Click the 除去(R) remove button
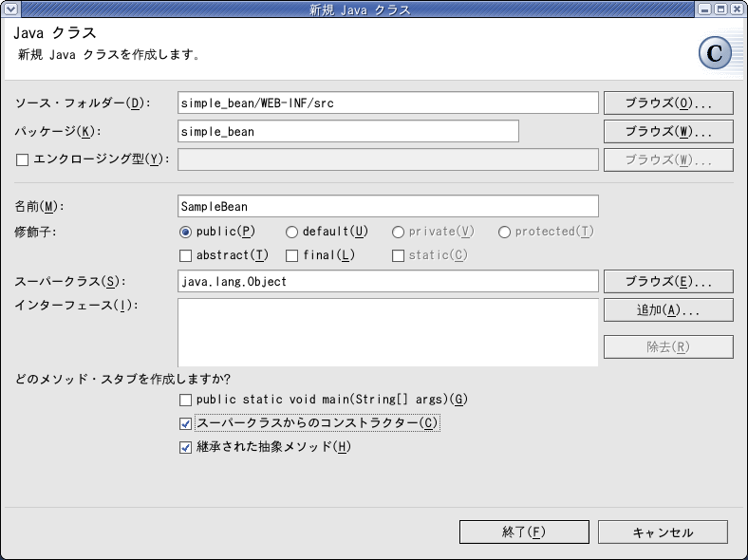The image size is (748, 560). [x=668, y=346]
